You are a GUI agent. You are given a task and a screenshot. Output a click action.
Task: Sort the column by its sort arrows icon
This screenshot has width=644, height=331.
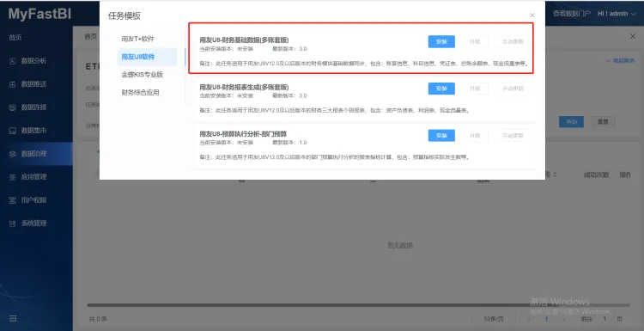click(555, 175)
